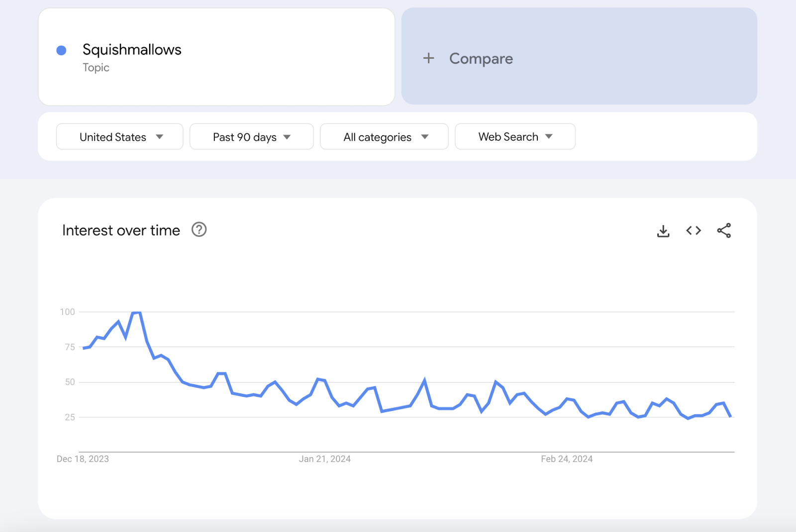Share the Interest over time chart
This screenshot has width=796, height=532.
[724, 230]
